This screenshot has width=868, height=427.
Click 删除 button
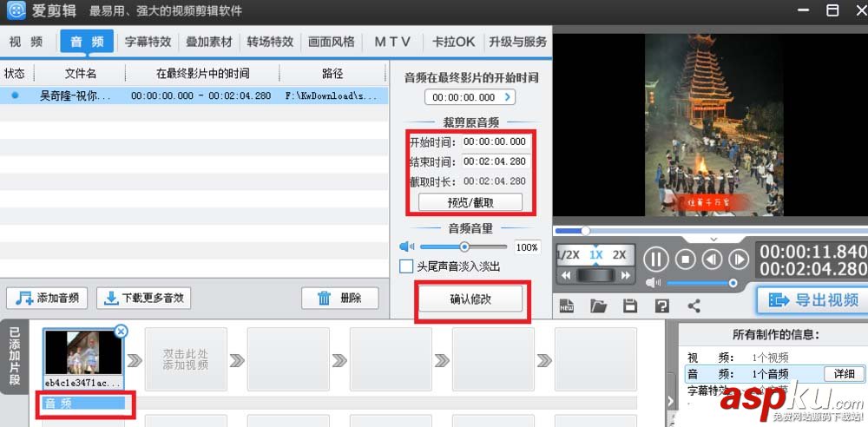point(340,298)
